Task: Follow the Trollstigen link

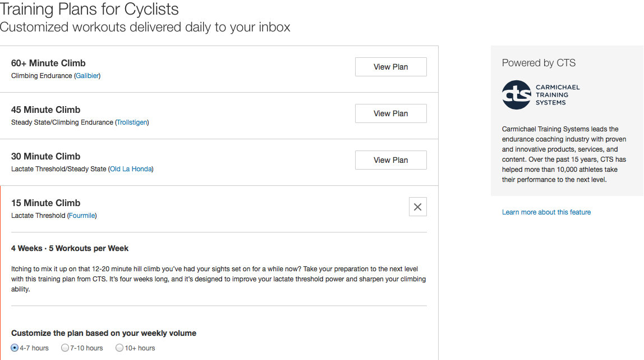Action: pos(132,122)
